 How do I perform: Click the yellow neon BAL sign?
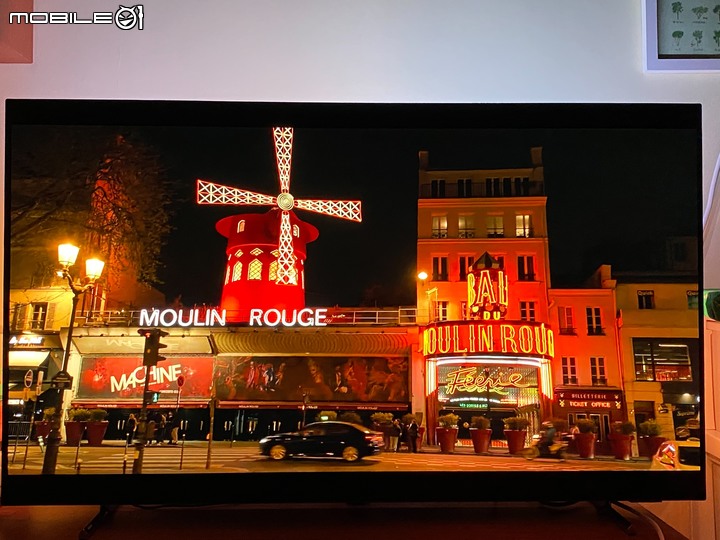pos(487,288)
